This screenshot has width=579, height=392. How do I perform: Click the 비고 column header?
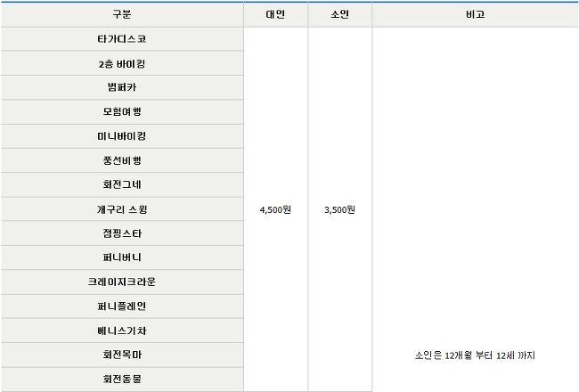pos(475,14)
